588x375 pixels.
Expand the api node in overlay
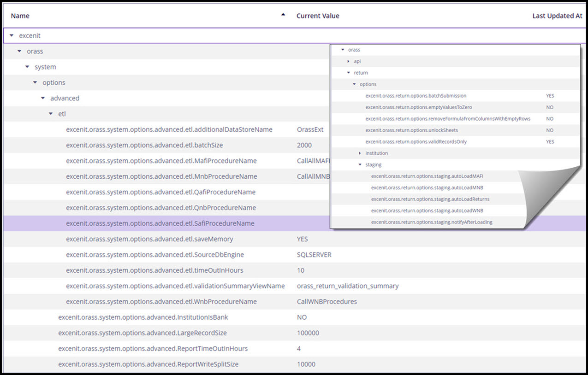click(348, 61)
